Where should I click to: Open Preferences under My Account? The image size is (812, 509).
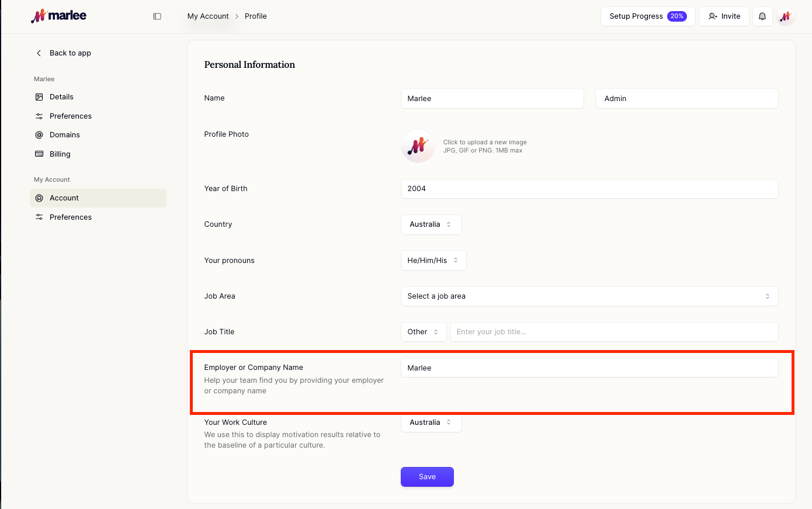point(98,217)
